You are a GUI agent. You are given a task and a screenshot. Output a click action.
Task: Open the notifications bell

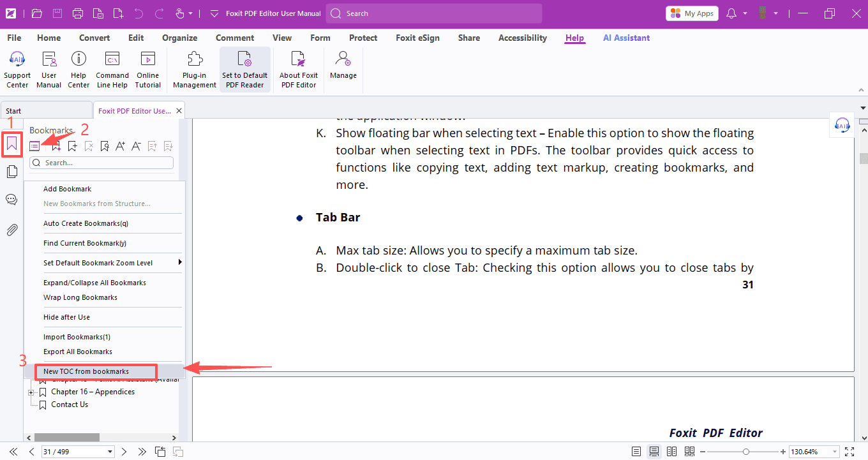click(731, 13)
